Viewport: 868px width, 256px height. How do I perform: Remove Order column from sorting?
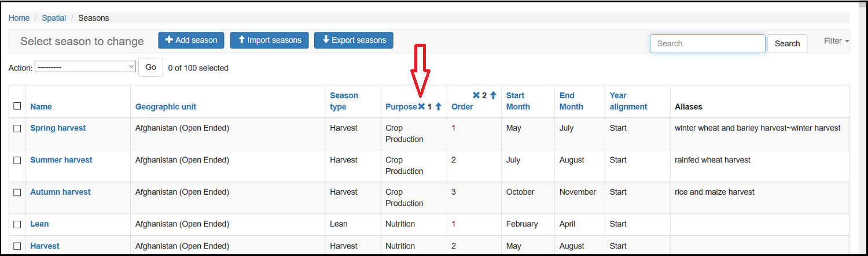tap(476, 95)
